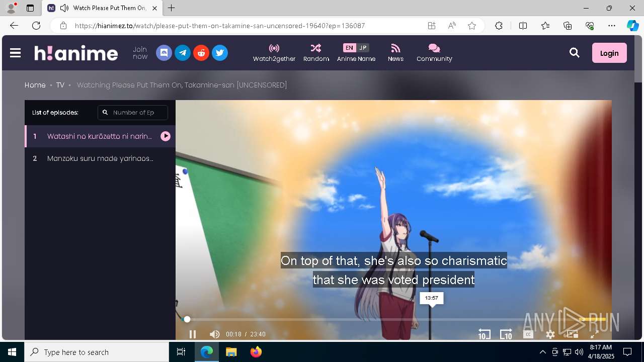Open the Community section
Screen dimensions: 644x362
pyautogui.click(x=434, y=53)
